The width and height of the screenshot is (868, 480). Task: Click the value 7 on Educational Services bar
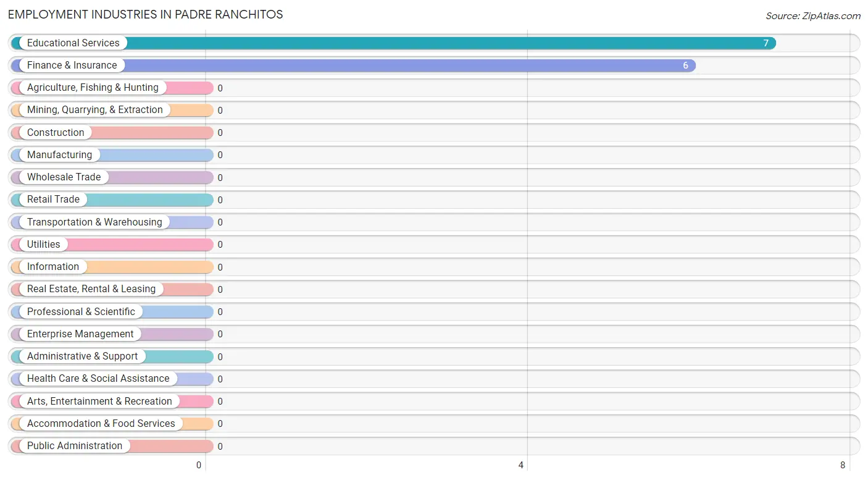(x=766, y=43)
